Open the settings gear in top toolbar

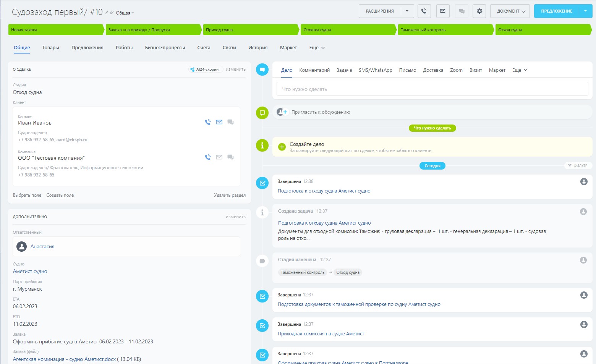pos(479,11)
